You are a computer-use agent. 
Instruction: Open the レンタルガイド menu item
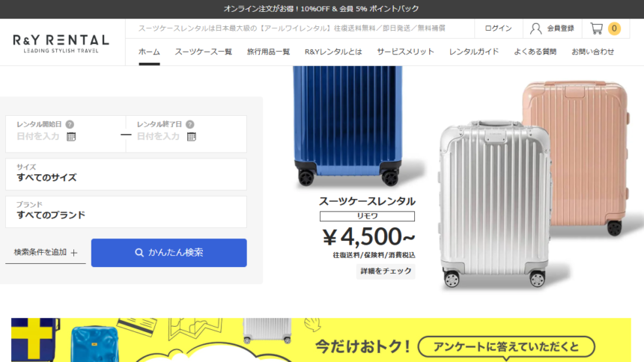coord(473,52)
